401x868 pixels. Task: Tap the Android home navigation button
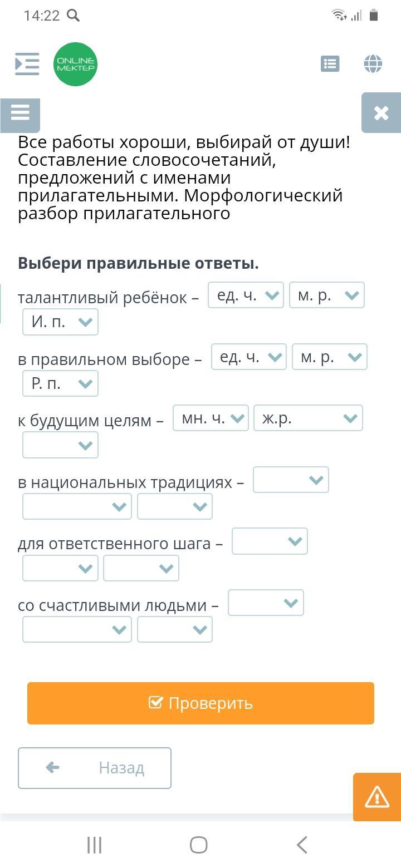point(199,845)
